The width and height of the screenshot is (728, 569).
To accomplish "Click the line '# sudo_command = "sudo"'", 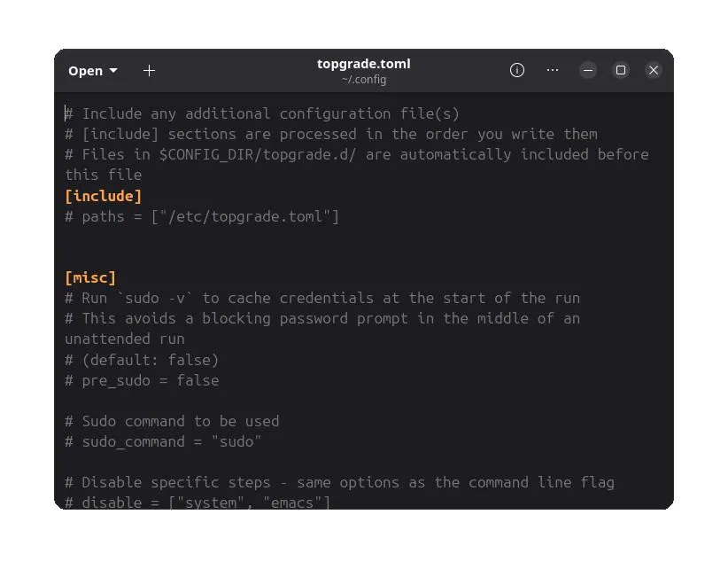I will pyautogui.click(x=163, y=441).
